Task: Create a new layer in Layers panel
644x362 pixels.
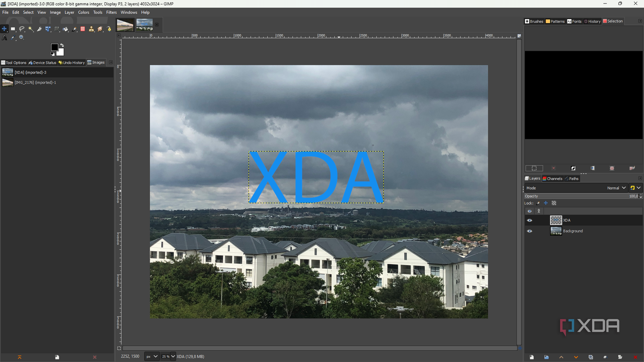Action: point(532,357)
